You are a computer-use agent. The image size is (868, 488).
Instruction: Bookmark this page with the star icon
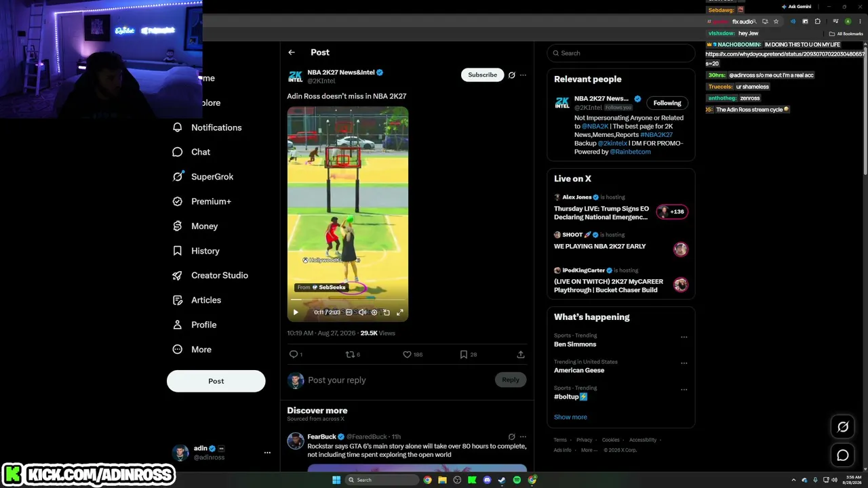(x=776, y=22)
